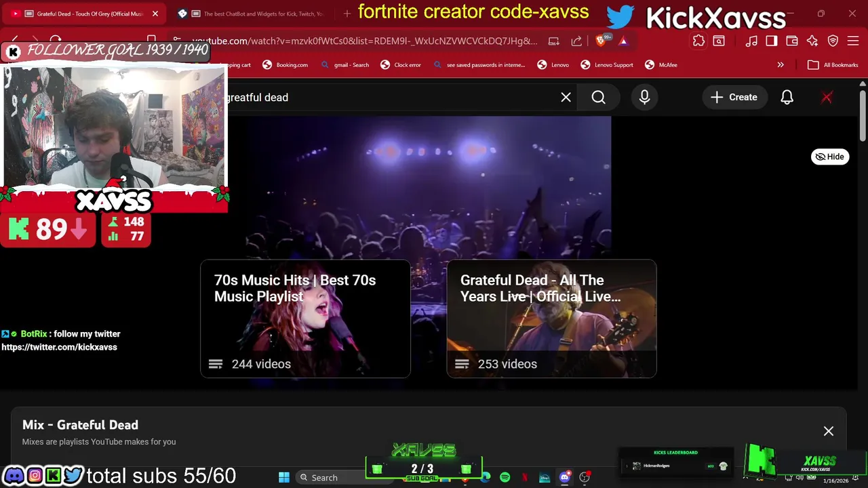Open Netflix from the taskbar

[x=525, y=477]
